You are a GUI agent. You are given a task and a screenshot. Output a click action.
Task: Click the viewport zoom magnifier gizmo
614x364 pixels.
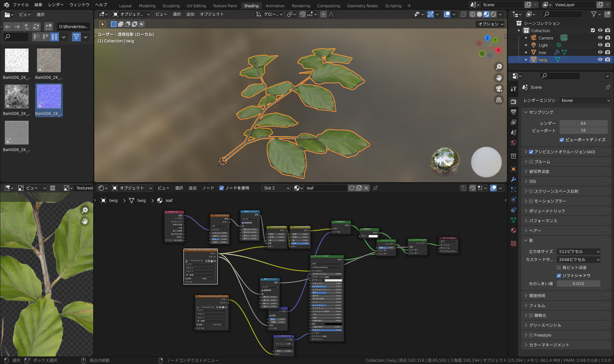coord(499,67)
